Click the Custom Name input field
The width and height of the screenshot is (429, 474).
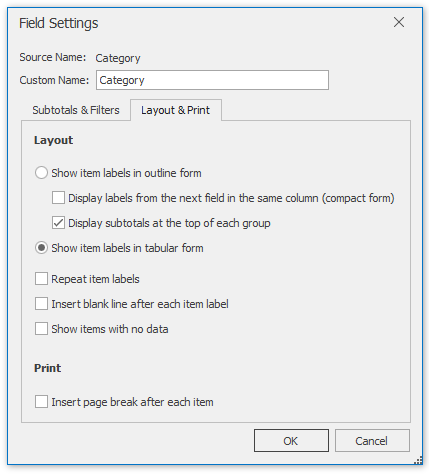pyautogui.click(x=212, y=80)
